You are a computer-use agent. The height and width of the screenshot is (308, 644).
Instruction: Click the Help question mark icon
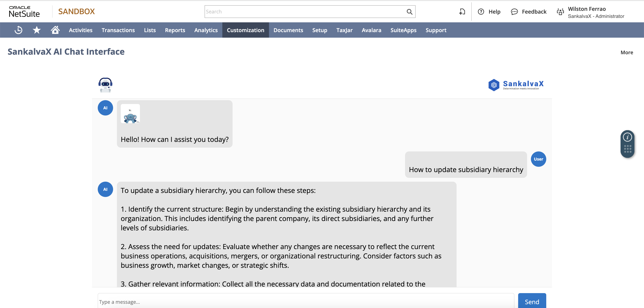coord(481,12)
